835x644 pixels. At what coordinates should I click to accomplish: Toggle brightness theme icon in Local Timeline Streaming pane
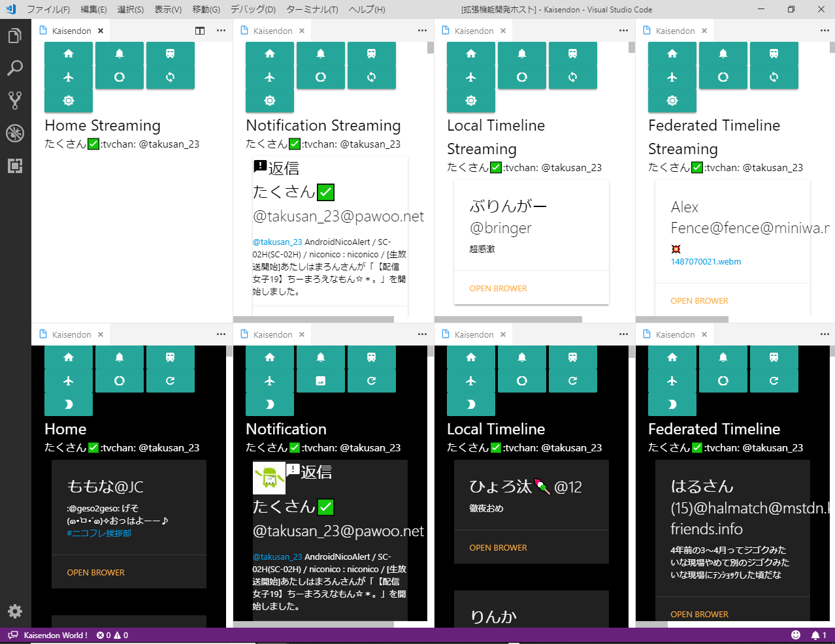[x=471, y=101]
